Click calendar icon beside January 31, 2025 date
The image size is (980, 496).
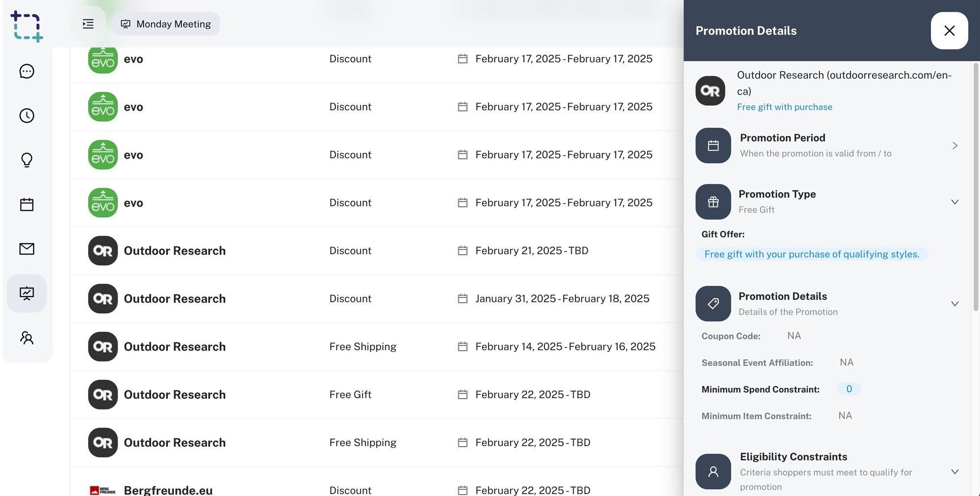tap(463, 299)
